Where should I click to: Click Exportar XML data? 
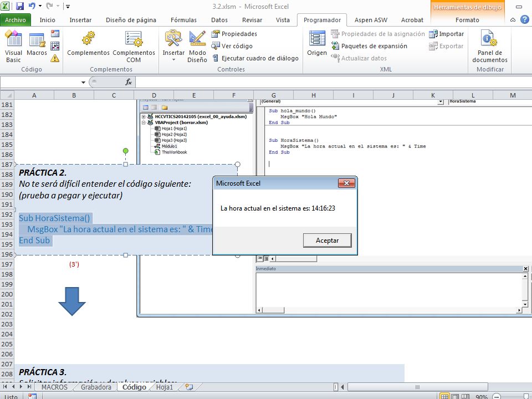coord(446,46)
